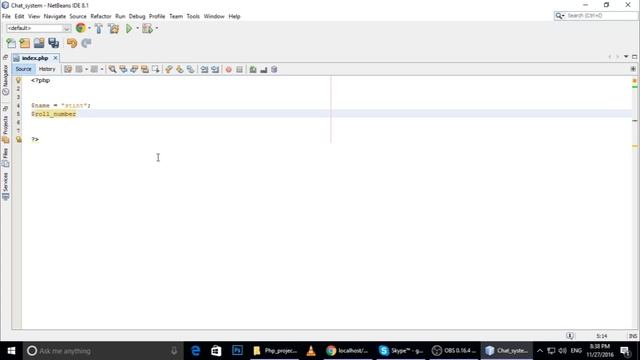640x360 pixels.
Task: Click the Cortana Ask me anything box
Action: (102, 351)
